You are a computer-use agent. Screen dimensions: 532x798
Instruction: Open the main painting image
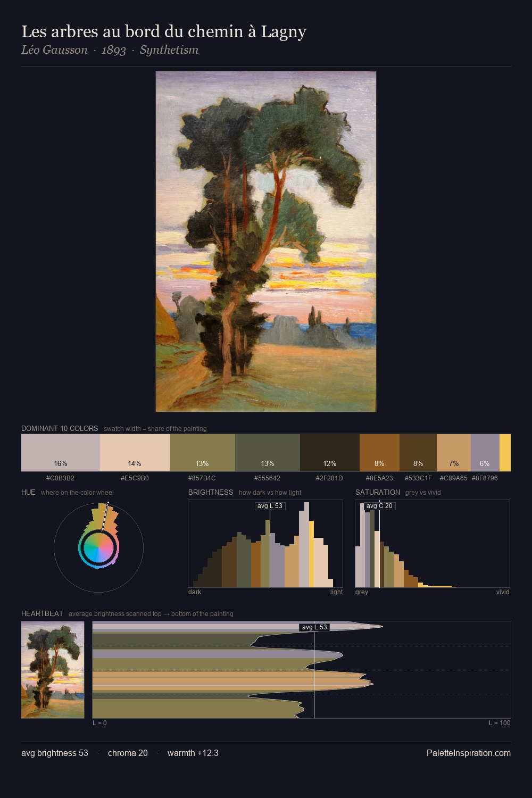click(266, 242)
